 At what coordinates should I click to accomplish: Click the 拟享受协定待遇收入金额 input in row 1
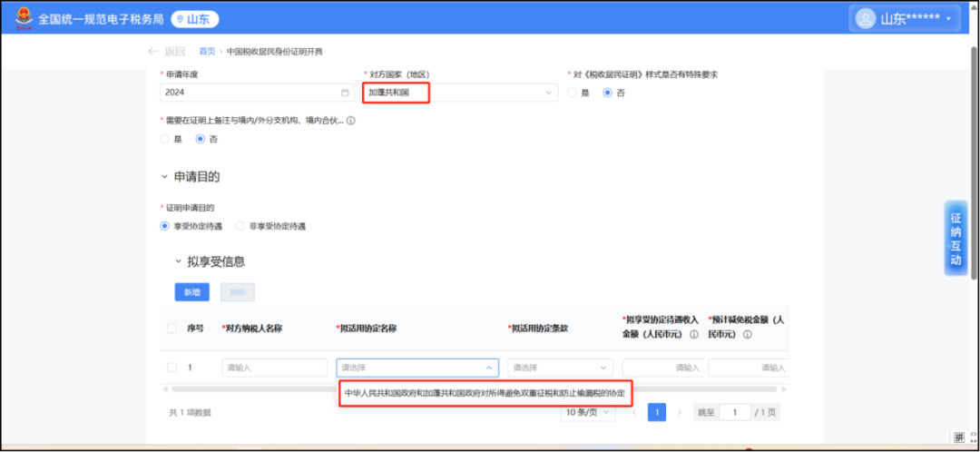(x=662, y=368)
